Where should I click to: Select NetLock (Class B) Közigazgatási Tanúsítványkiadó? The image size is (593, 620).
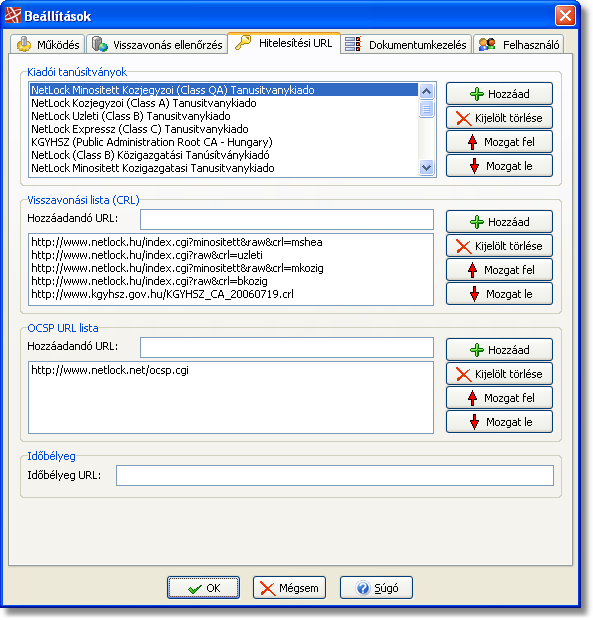point(224,155)
